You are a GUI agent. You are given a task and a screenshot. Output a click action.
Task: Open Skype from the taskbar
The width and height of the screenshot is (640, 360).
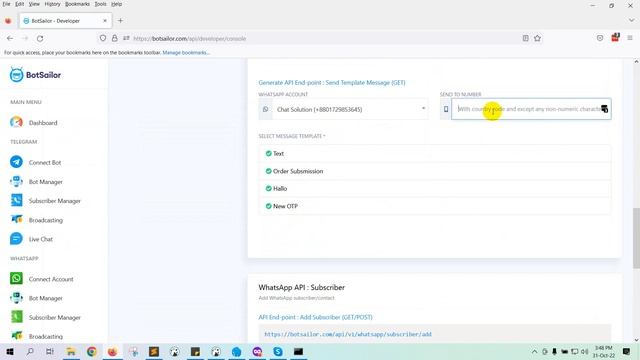[278, 351]
